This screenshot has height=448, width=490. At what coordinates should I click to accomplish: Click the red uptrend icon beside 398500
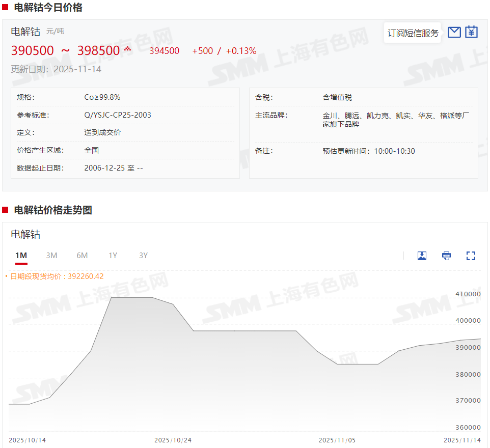127,49
